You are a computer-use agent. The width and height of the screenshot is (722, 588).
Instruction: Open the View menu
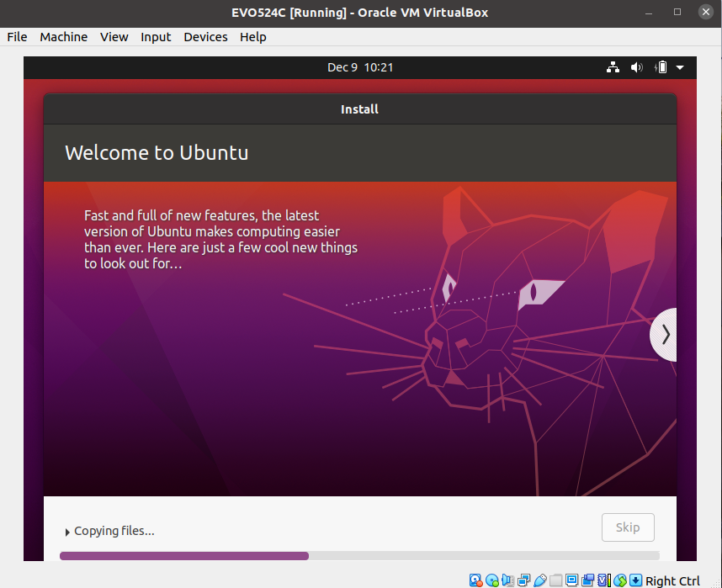[x=114, y=37]
